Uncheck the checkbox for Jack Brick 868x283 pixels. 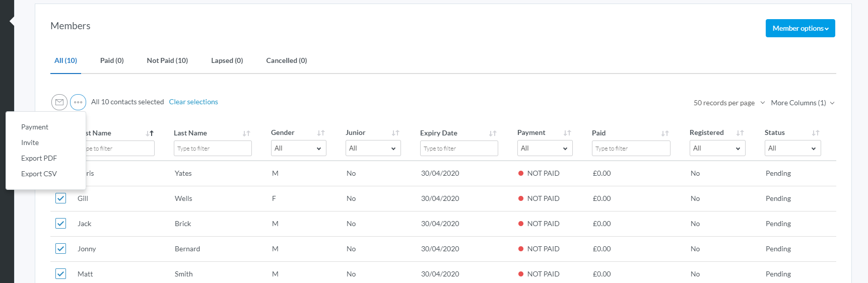60,224
